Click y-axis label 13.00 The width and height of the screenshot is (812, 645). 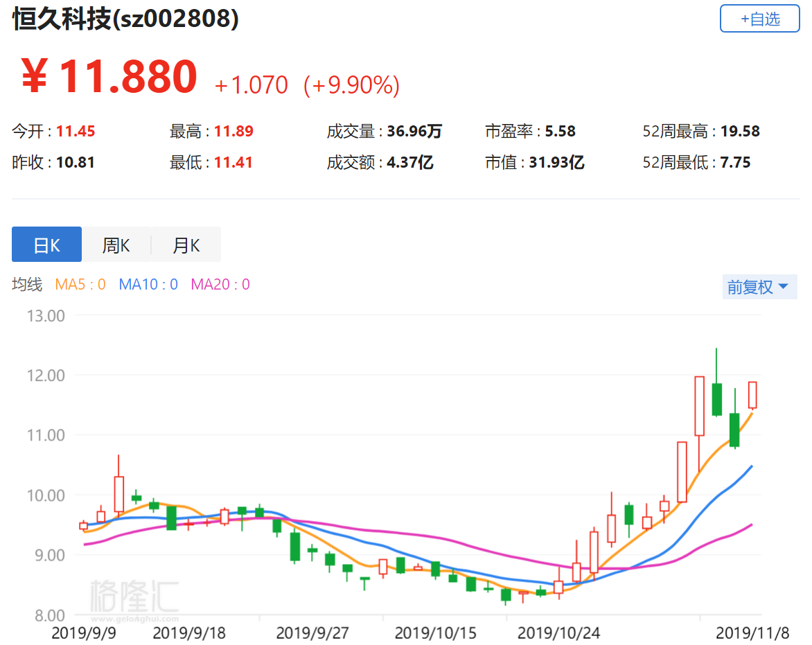46,316
